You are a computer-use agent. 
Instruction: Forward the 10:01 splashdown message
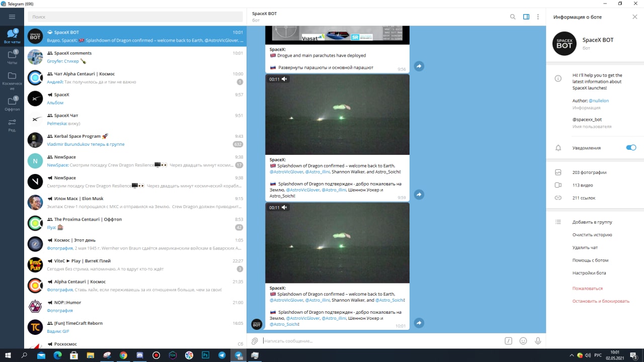[x=419, y=323]
